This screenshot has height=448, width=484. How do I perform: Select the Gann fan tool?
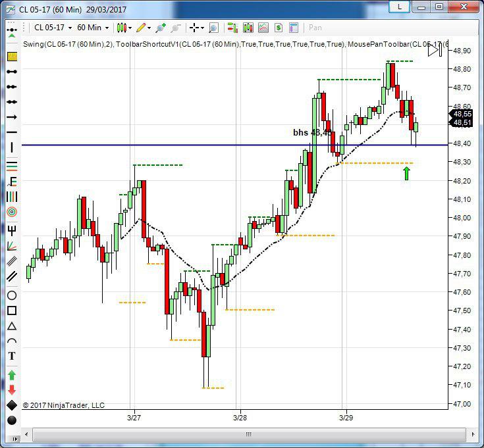click(12, 246)
